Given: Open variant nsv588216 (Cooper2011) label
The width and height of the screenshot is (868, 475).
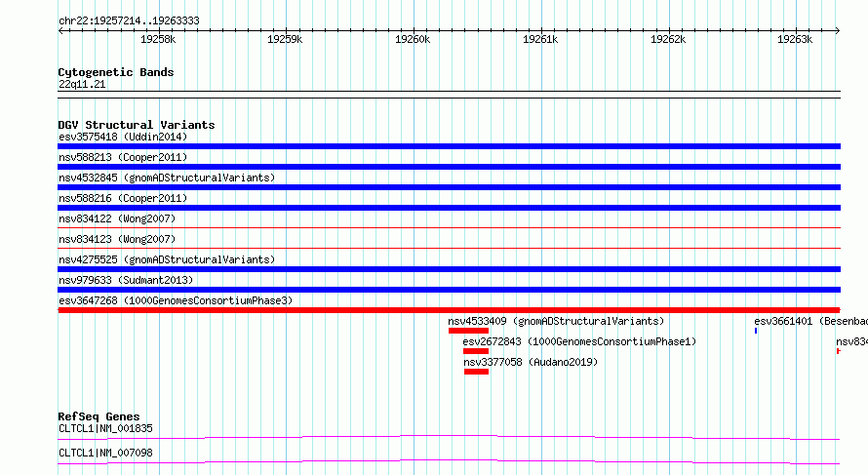Looking at the screenshot, I should [123, 198].
